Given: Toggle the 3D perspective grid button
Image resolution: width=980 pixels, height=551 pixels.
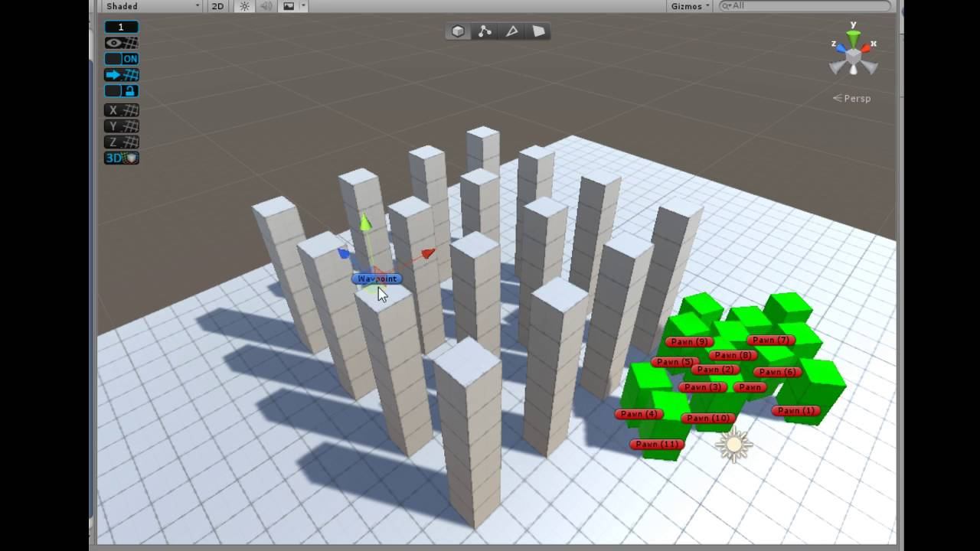Looking at the screenshot, I should click(x=121, y=158).
